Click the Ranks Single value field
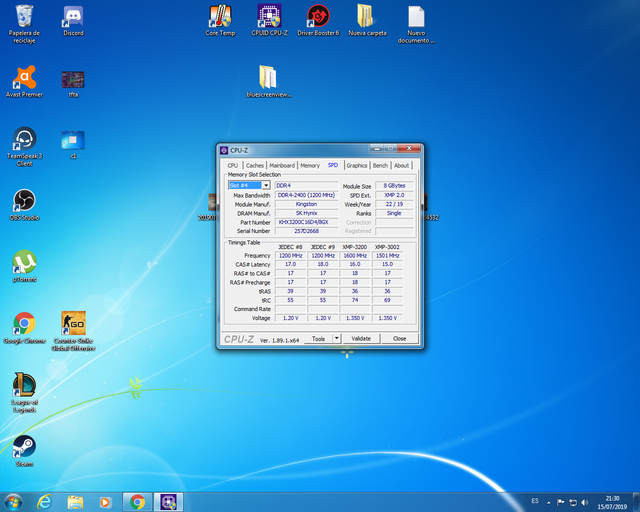640x512 pixels. tap(394, 213)
